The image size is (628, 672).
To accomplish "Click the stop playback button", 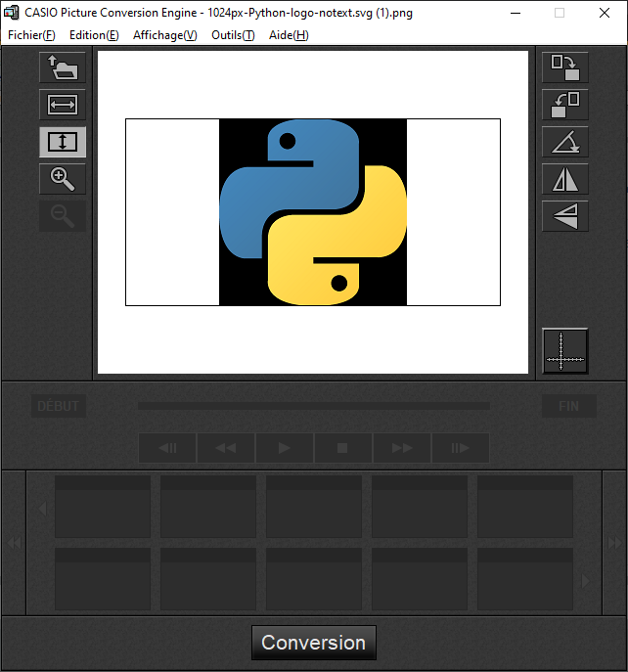I will point(342,448).
